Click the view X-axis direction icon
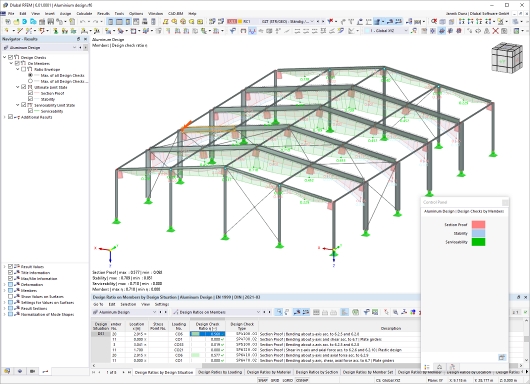The width and height of the screenshot is (530, 384). point(462,21)
